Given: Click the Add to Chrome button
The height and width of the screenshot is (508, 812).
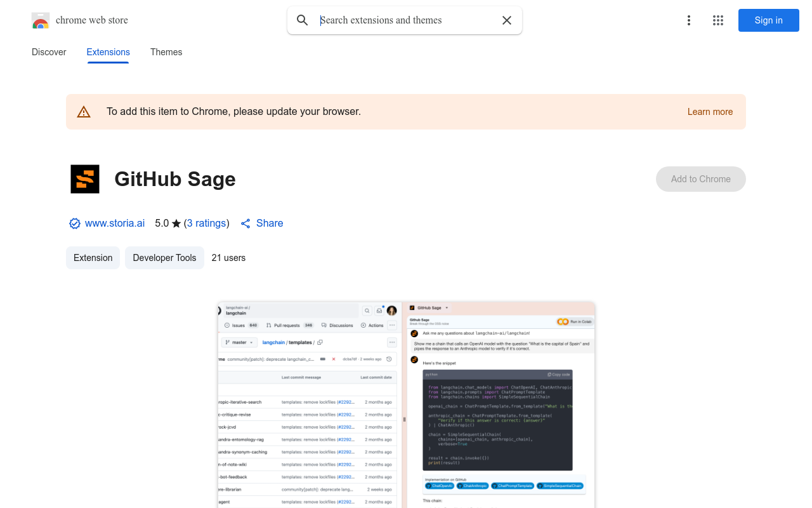Looking at the screenshot, I should tap(701, 179).
